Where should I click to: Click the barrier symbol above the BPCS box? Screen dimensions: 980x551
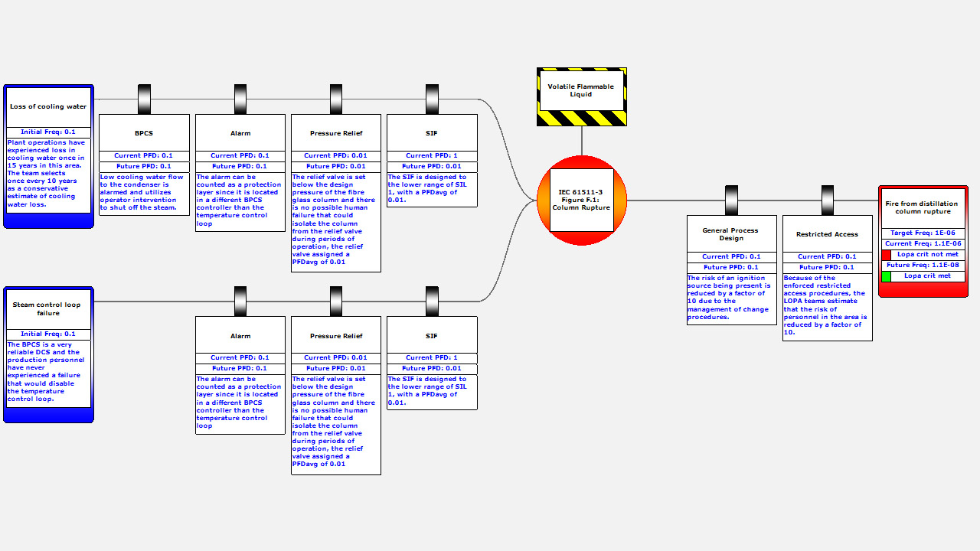[x=144, y=99]
